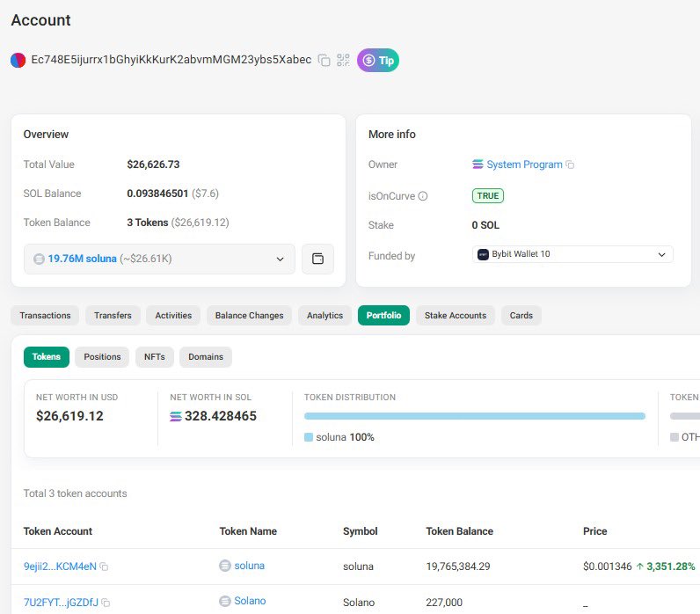Image resolution: width=700 pixels, height=614 pixels.
Task: Click the $26,626.73 total value
Action: click(x=153, y=164)
